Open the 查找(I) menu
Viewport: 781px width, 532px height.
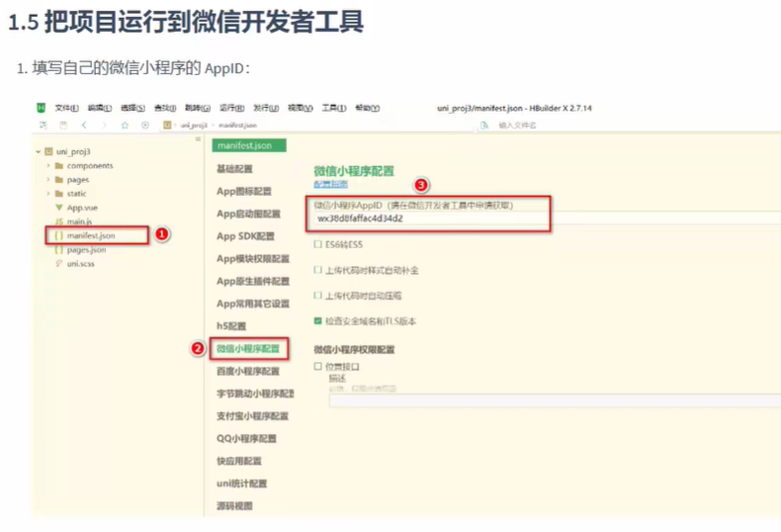pos(165,108)
